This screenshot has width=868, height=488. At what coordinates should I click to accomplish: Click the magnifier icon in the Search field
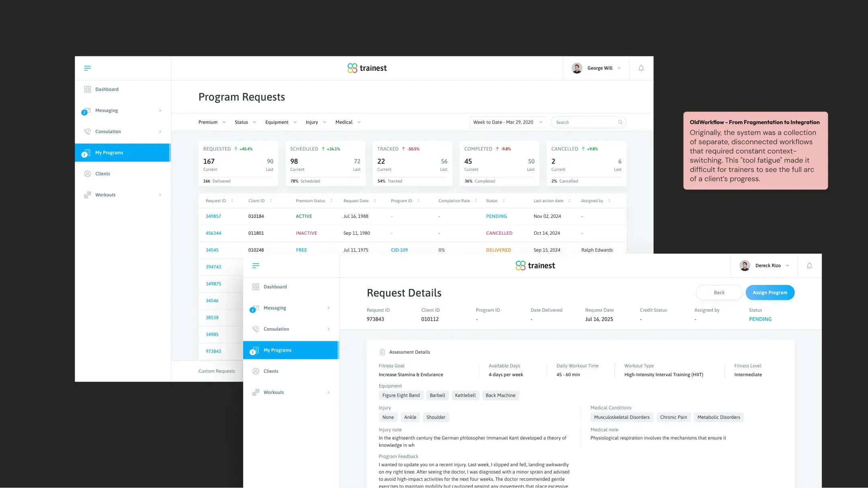620,122
